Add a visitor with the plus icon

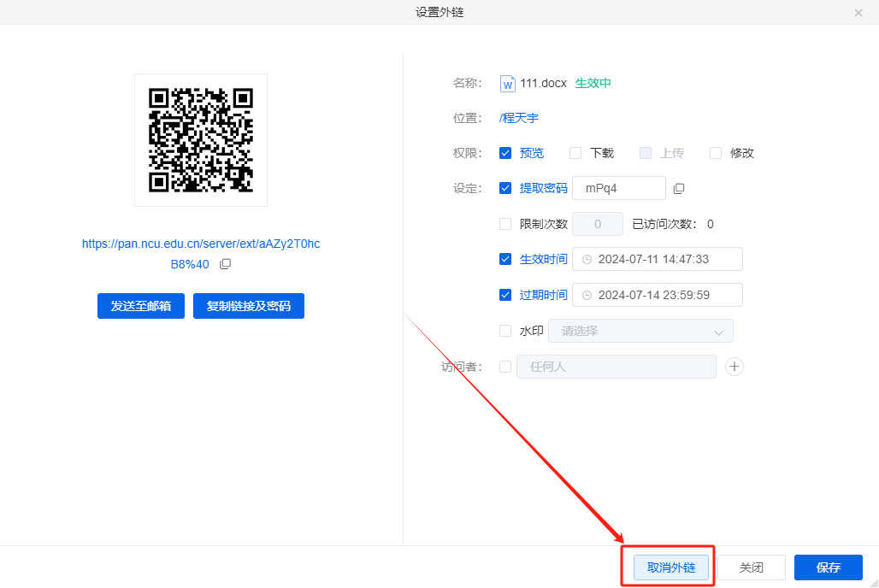734,367
